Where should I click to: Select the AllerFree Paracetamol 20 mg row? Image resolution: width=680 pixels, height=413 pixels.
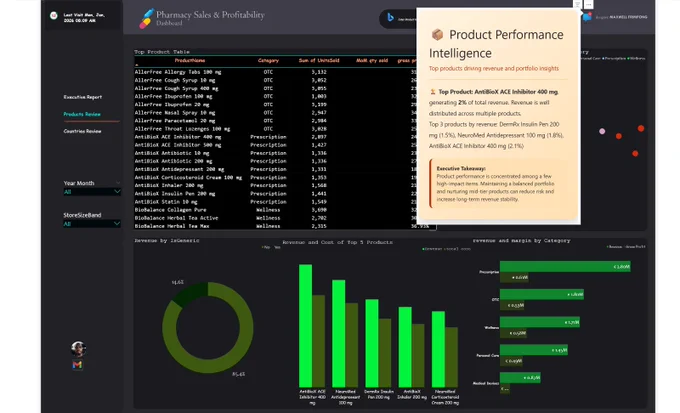tap(275, 121)
